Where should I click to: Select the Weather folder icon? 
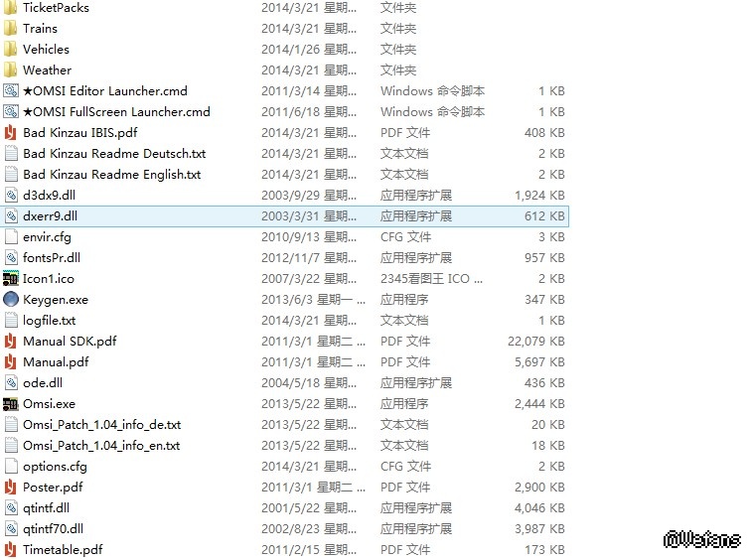(x=11, y=70)
